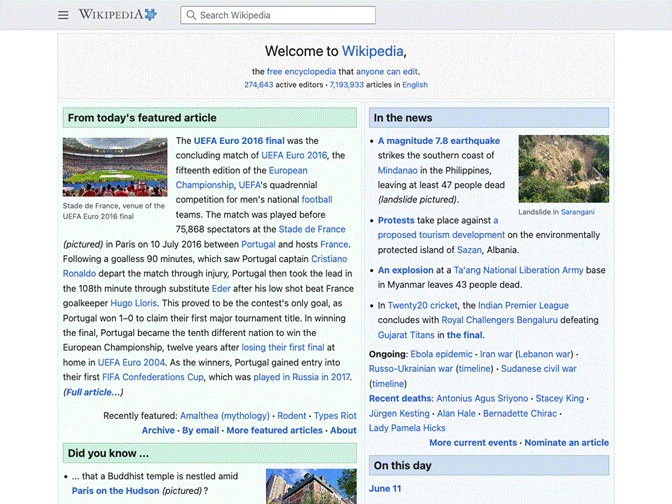Open FIFA Confederations Cup link
The height and width of the screenshot is (504, 672).
(153, 377)
